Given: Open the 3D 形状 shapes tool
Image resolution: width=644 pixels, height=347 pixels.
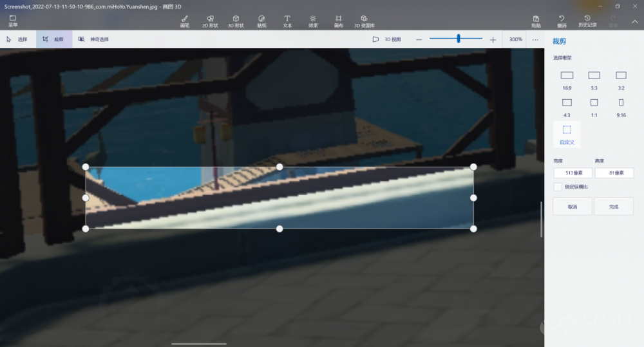Looking at the screenshot, I should coord(236,21).
